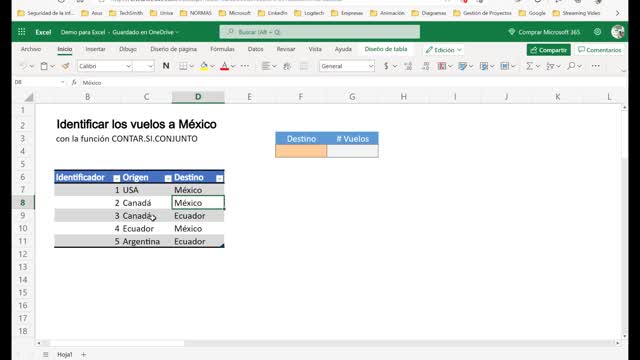Viewport: 640px width, 360px height.
Task: Click the horizontal scrollbar thumb
Action: [116, 343]
